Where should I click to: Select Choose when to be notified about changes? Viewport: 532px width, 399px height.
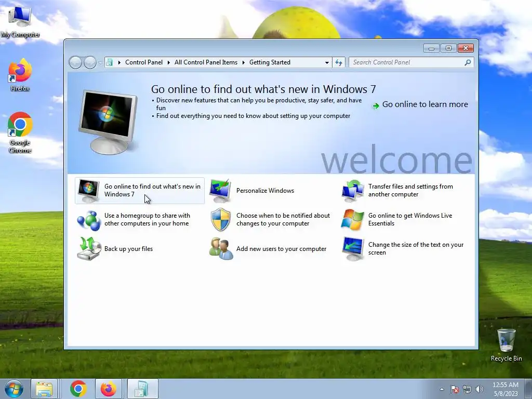pyautogui.click(x=283, y=220)
